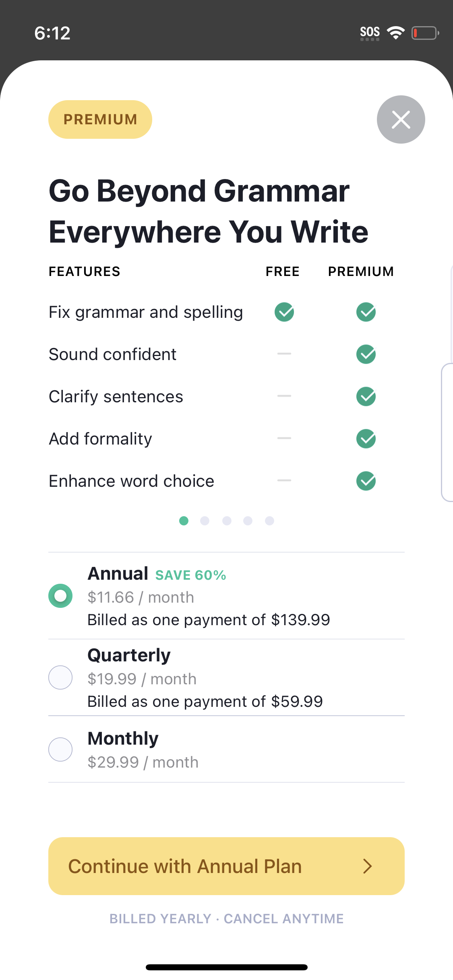Screen dimensions: 453x980
Task: Tap the Free column check for grammar fixes
Action: point(284,312)
